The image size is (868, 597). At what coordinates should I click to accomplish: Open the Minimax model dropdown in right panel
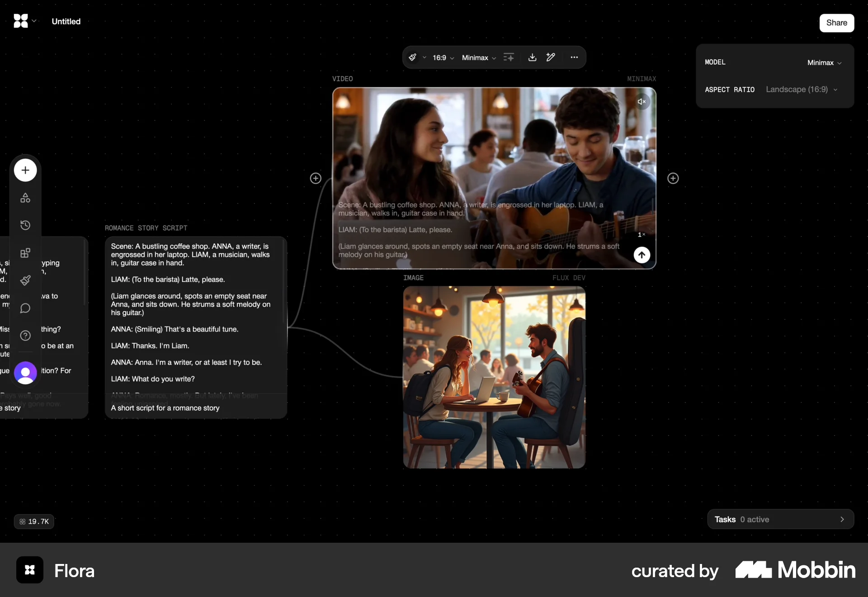(x=824, y=63)
